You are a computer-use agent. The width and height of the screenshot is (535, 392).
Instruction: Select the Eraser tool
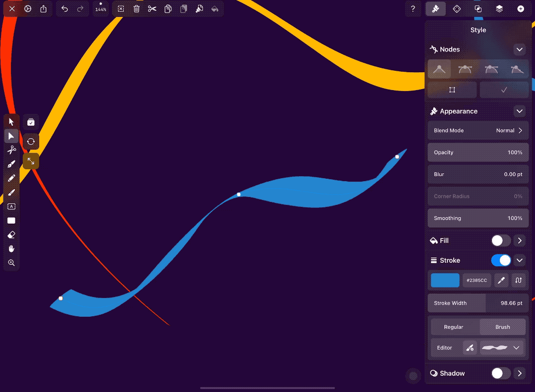pos(11,235)
